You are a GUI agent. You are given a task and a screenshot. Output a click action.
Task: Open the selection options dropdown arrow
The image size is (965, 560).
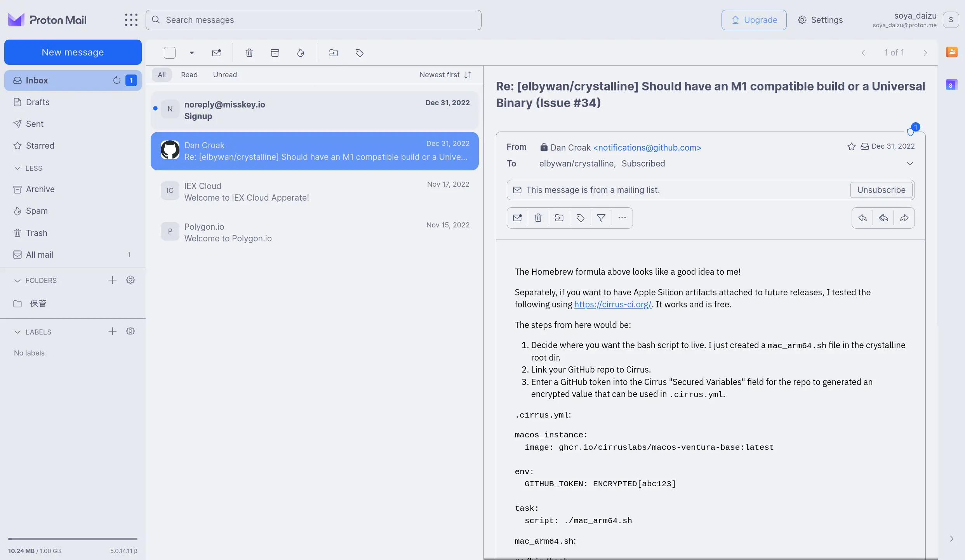[191, 53]
